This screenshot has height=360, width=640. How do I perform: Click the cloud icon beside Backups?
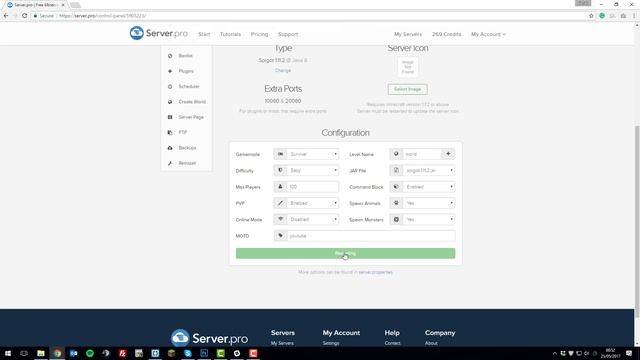click(x=170, y=148)
